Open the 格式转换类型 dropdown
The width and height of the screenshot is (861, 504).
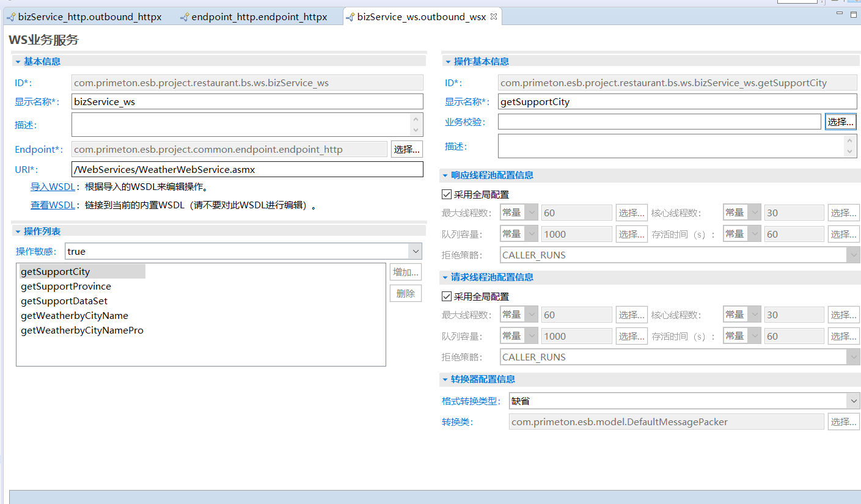tap(853, 401)
